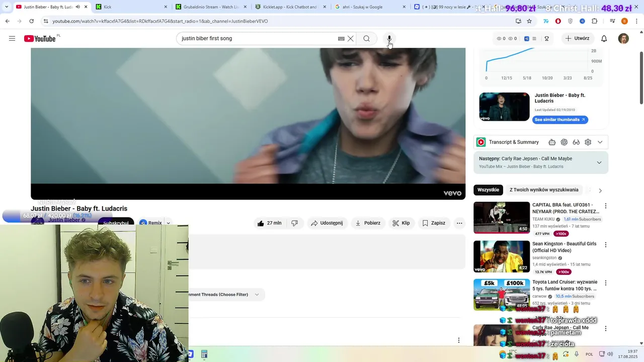Screen dimensions: 644x362
Task: Click the ChatGPT icon in Transcript & Summary
Action: point(564,142)
